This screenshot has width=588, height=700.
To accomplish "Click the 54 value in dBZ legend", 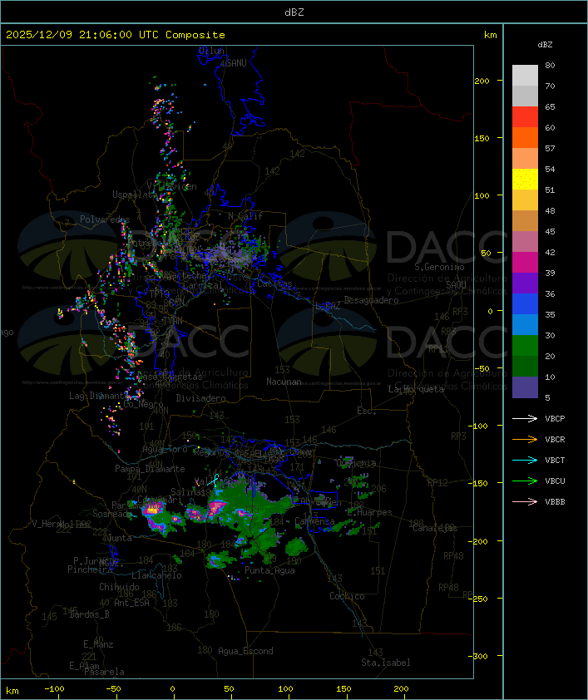I will pos(550,170).
